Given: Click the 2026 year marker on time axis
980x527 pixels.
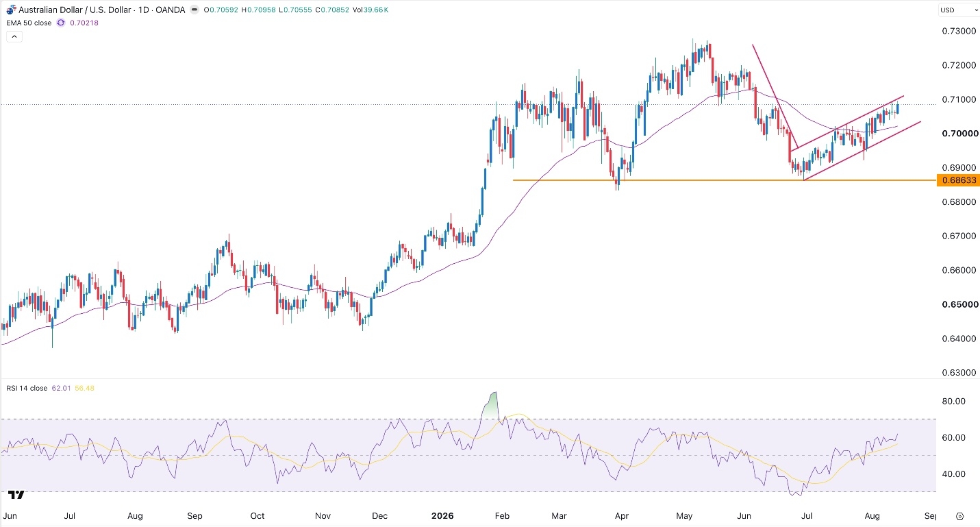Looking at the screenshot, I should coord(442,515).
